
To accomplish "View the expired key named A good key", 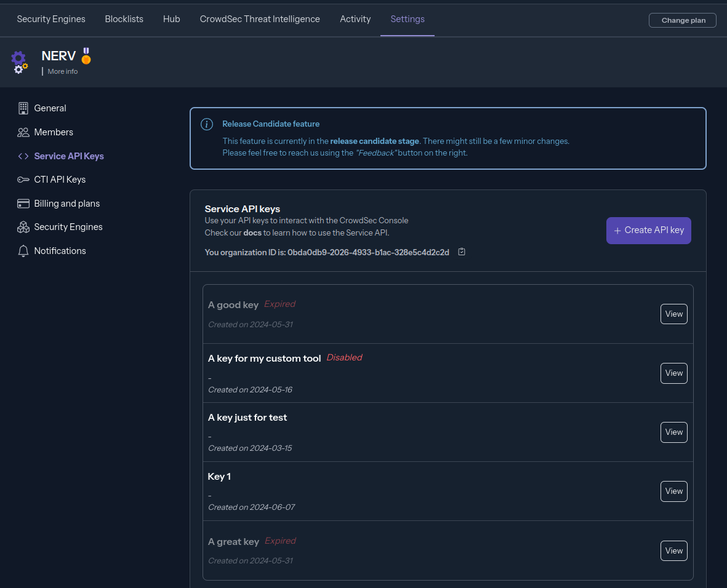I will pos(673,314).
